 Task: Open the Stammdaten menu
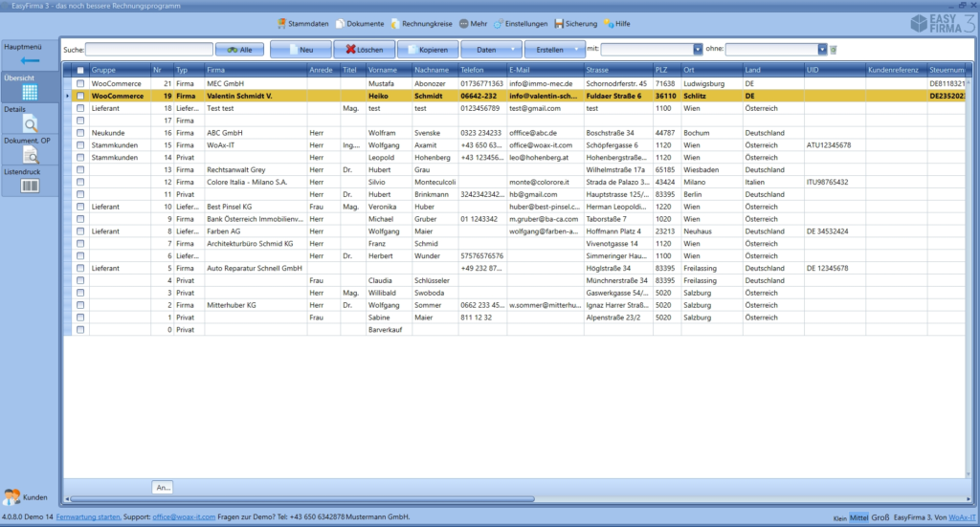point(301,23)
